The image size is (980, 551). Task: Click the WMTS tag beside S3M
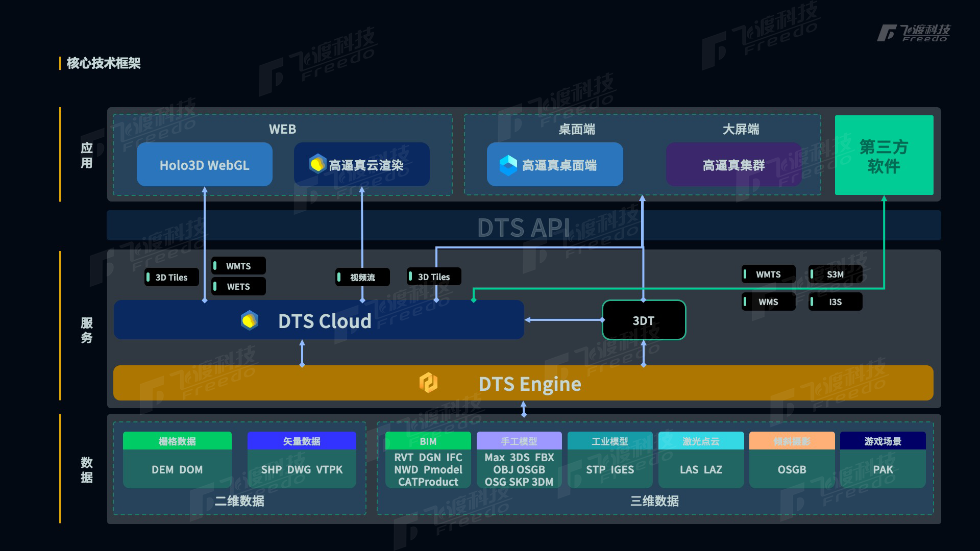(768, 274)
